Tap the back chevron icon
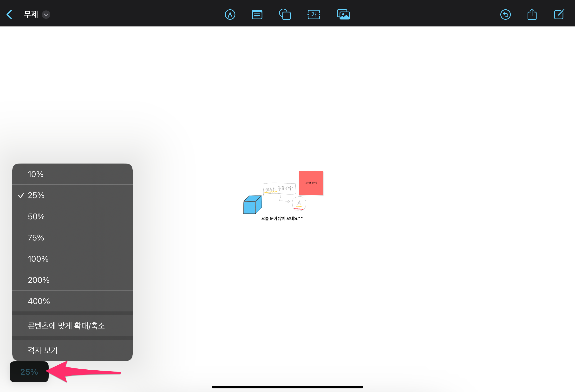The image size is (575, 392). click(9, 14)
